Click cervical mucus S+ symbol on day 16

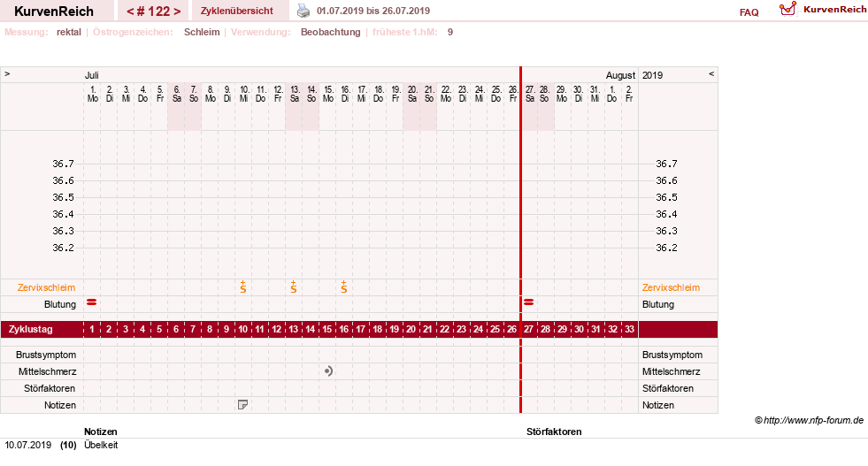344,286
